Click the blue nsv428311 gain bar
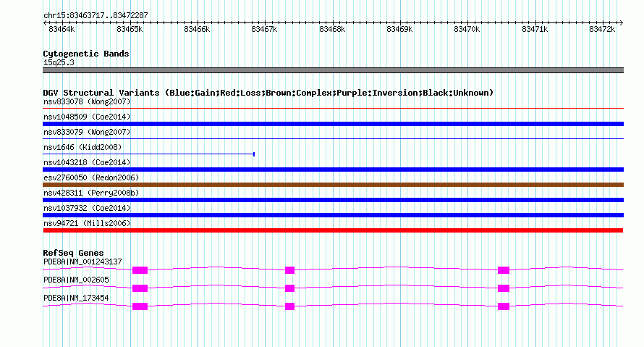The image size is (644, 347). point(333,200)
